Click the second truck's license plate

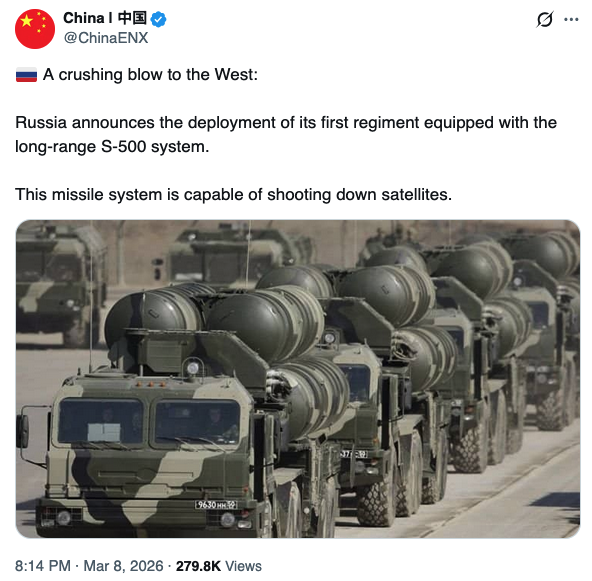click(354, 454)
